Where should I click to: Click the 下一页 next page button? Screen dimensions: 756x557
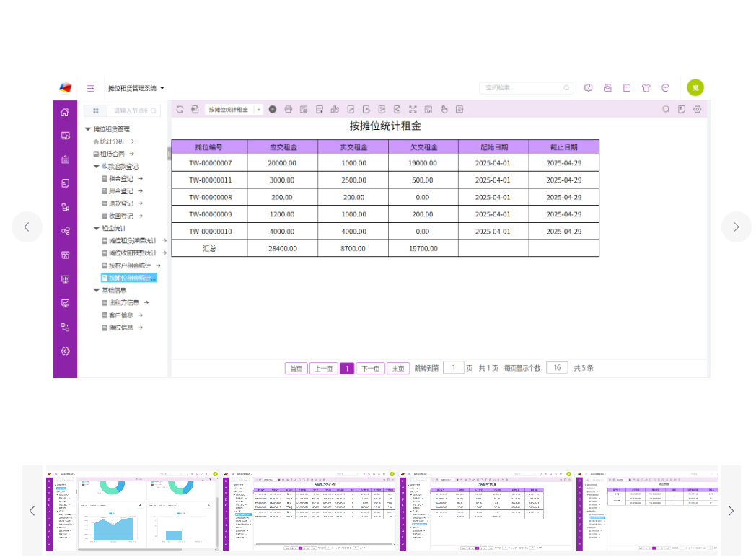coord(370,369)
